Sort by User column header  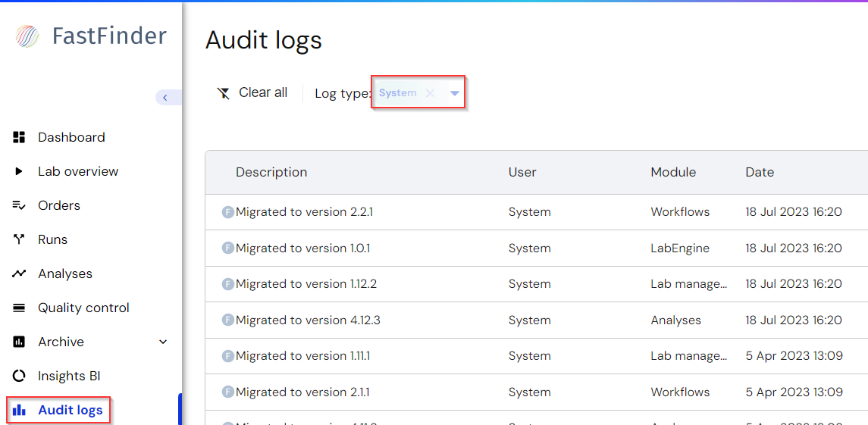[522, 172]
